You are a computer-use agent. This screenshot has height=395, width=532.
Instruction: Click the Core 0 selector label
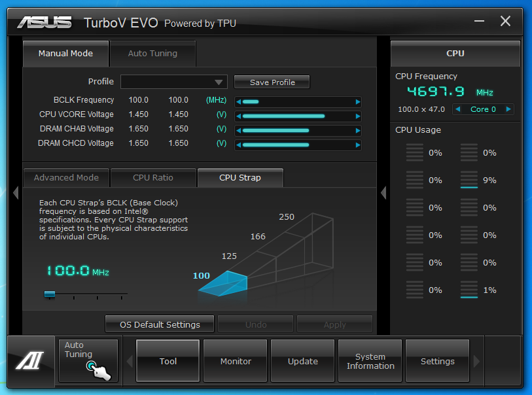pyautogui.click(x=483, y=109)
